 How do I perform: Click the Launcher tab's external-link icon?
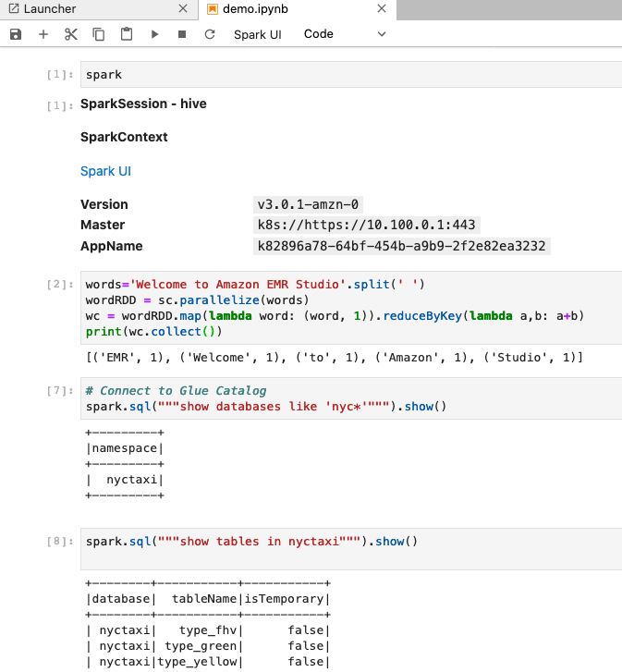click(x=14, y=8)
